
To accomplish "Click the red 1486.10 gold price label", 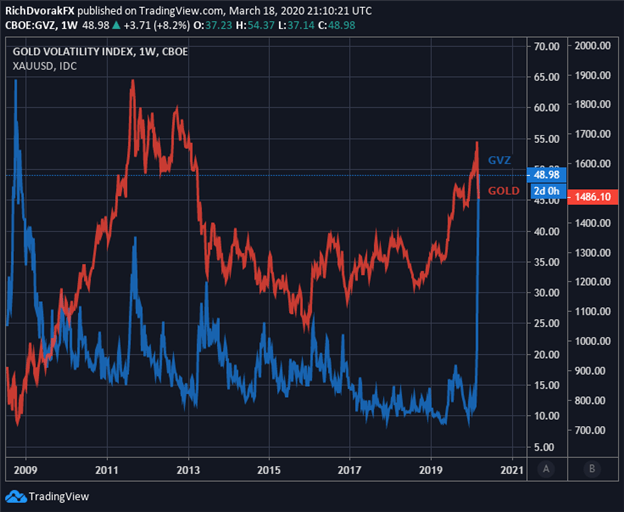I will pos(593,197).
